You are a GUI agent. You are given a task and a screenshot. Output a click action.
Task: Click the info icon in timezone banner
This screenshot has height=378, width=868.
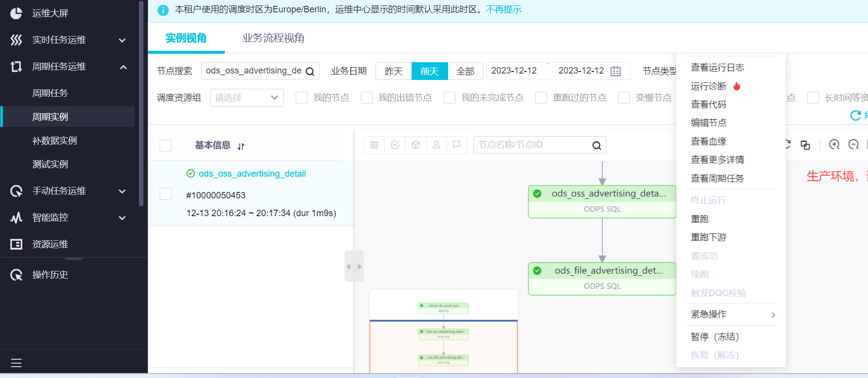pyautogui.click(x=163, y=10)
